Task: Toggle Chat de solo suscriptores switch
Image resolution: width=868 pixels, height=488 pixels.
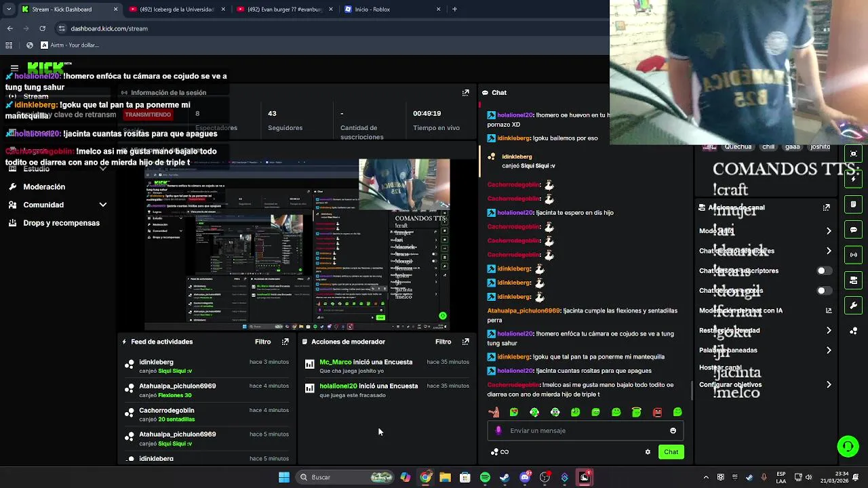Action: [x=823, y=270]
